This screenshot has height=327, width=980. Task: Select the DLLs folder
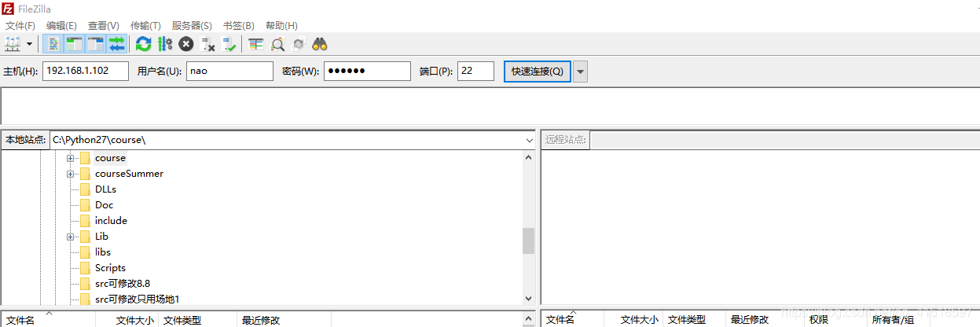[105, 189]
